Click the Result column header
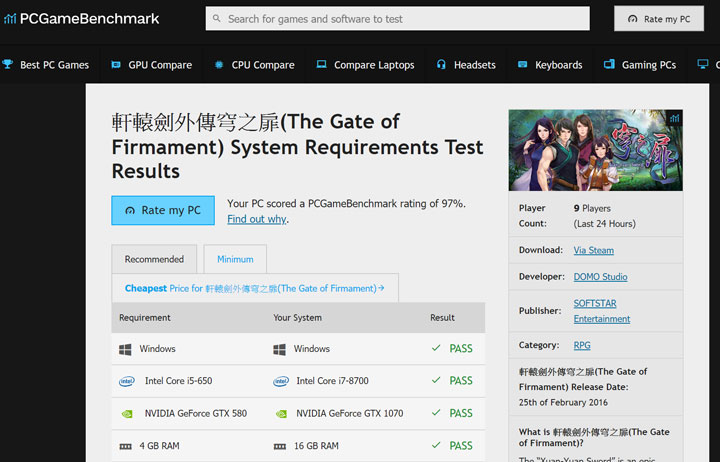Viewport: 720px width, 462px height. tap(442, 318)
